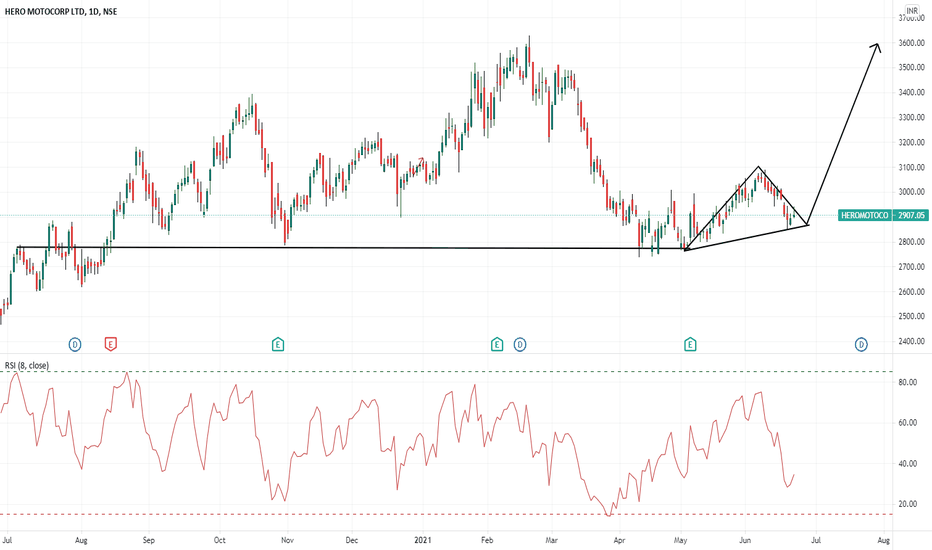Image resolution: width=932 pixels, height=550 pixels.
Task: Click the red earnings marker in August
Action: (111, 344)
